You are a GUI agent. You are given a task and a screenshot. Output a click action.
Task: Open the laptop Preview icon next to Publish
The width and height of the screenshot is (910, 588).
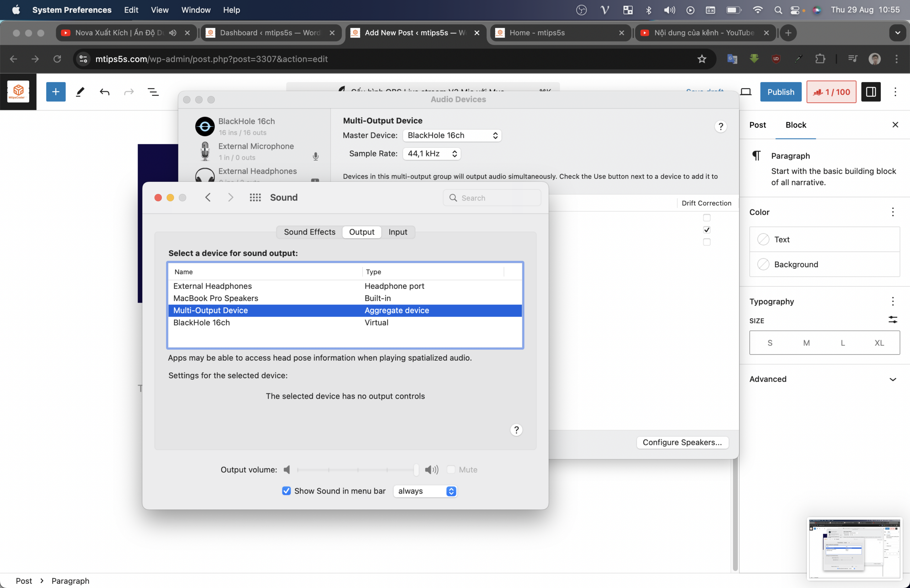745,92
